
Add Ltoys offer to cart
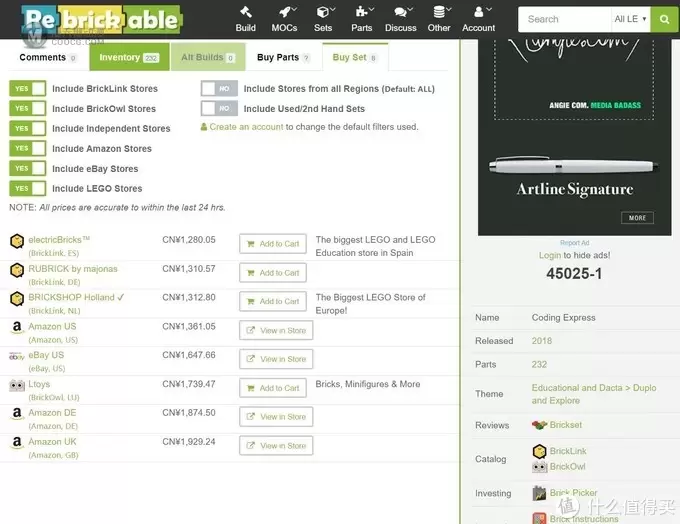point(273,388)
